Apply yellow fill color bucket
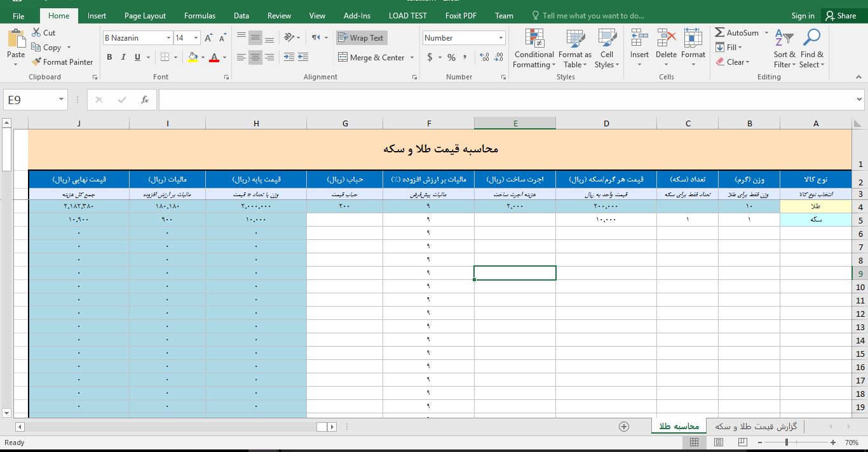The height and width of the screenshot is (452, 868). coord(193,57)
